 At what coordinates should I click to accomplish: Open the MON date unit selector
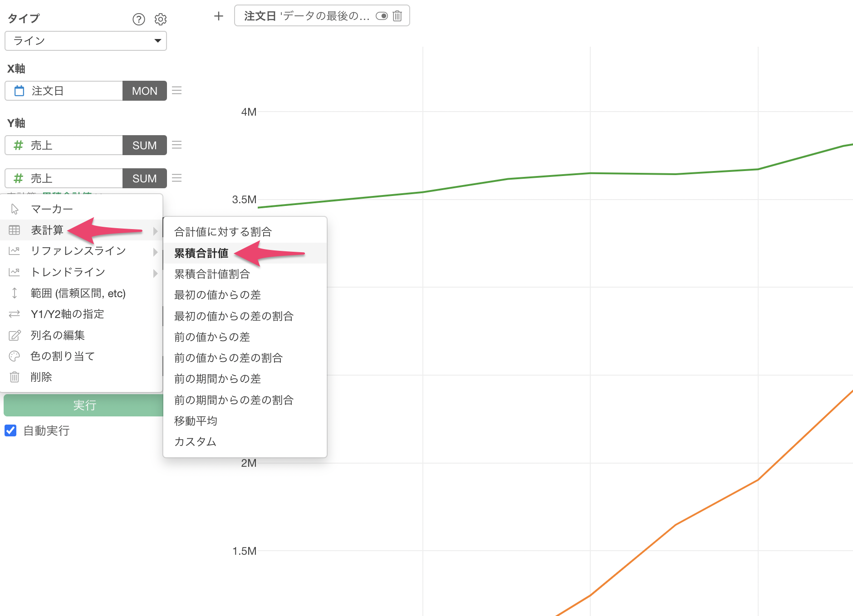click(145, 91)
